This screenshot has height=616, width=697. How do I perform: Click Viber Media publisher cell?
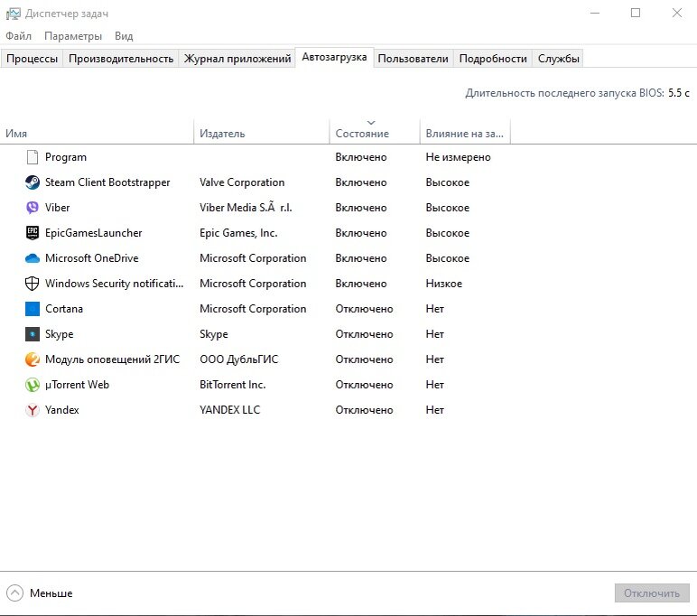pos(246,208)
